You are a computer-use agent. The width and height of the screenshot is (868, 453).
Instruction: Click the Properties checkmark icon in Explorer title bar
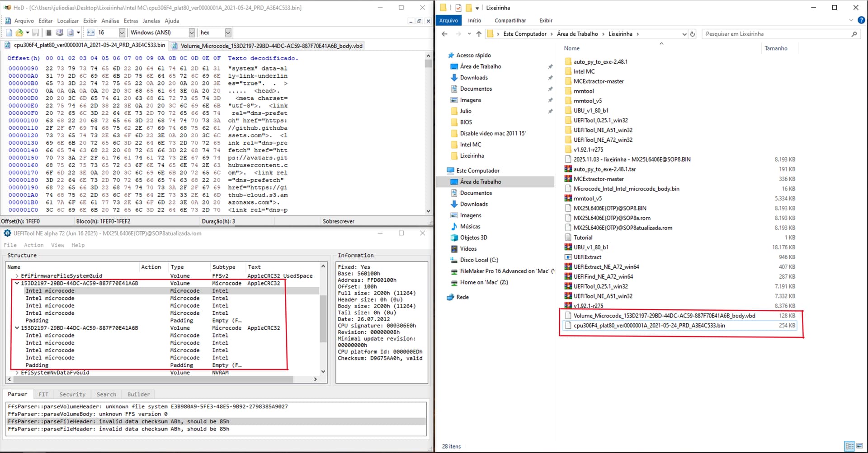(458, 8)
